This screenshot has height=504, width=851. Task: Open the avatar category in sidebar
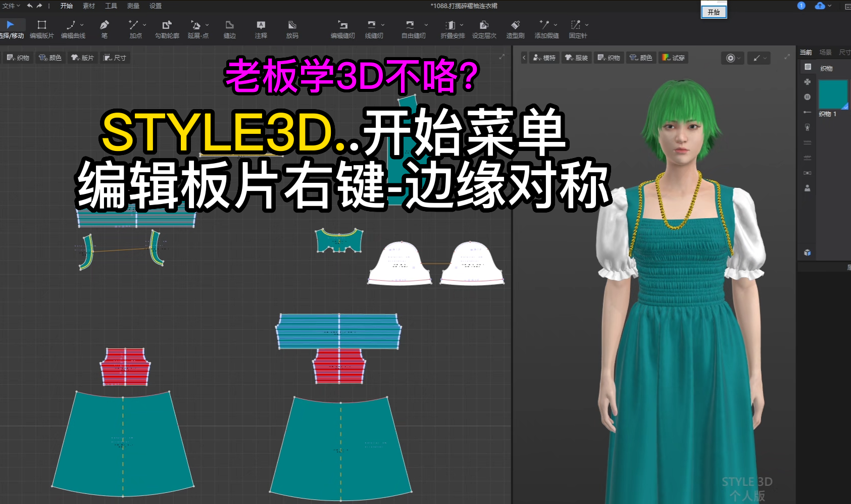click(808, 188)
